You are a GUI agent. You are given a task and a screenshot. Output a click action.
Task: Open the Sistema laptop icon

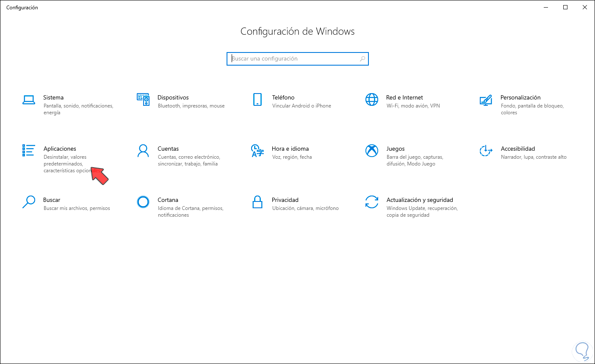(29, 100)
